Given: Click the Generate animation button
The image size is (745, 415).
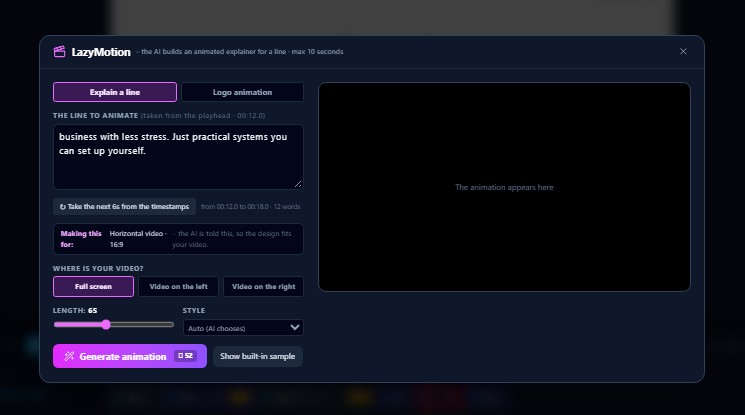Looking at the screenshot, I should 130,356.
